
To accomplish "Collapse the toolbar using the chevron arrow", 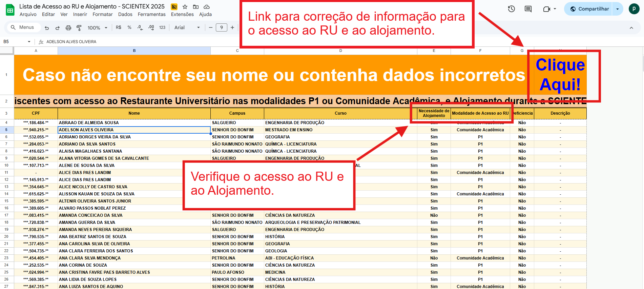I will (x=631, y=28).
